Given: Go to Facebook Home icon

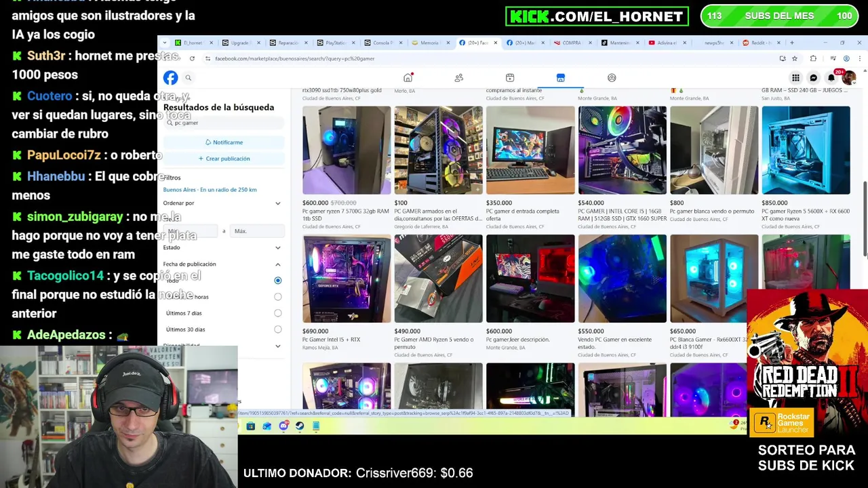Looking at the screenshot, I should pos(408,78).
